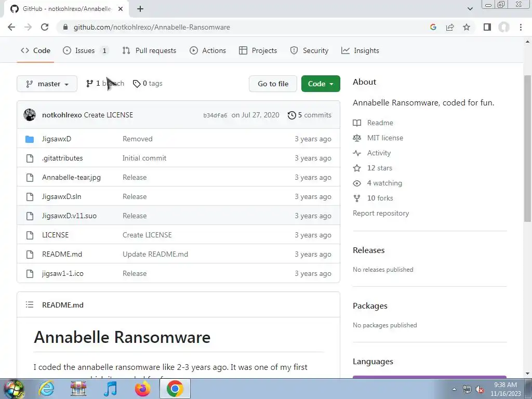Open the Releases heading link
This screenshot has height=399, width=532.
369,250
